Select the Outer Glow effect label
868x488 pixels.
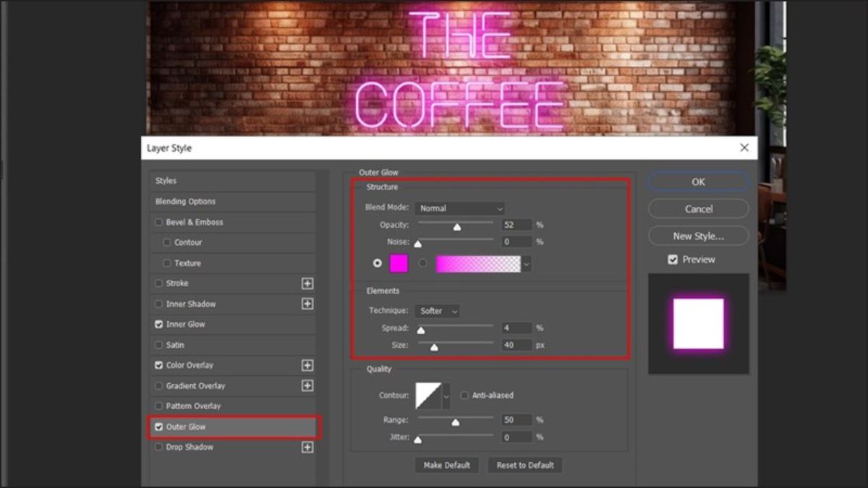[186, 427]
